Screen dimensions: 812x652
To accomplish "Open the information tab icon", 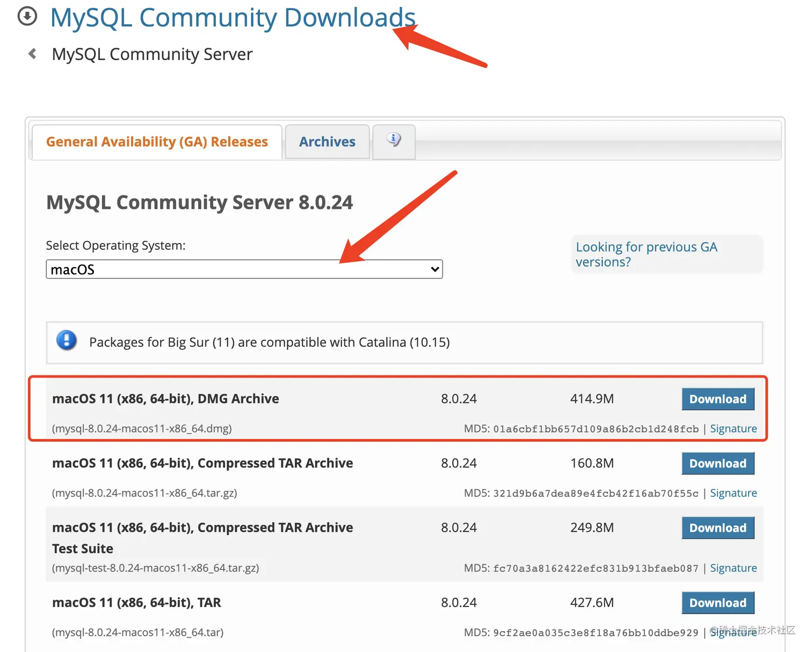I will click(x=394, y=141).
